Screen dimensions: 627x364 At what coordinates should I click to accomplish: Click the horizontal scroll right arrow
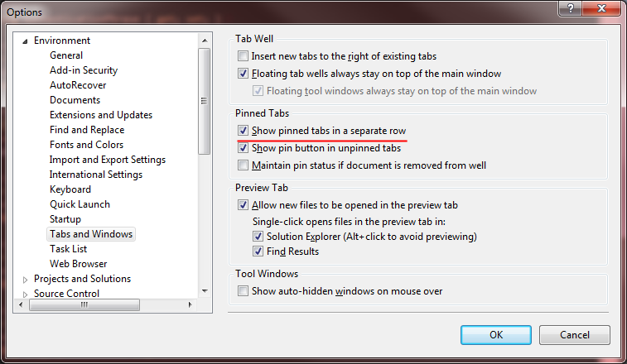pos(191,305)
